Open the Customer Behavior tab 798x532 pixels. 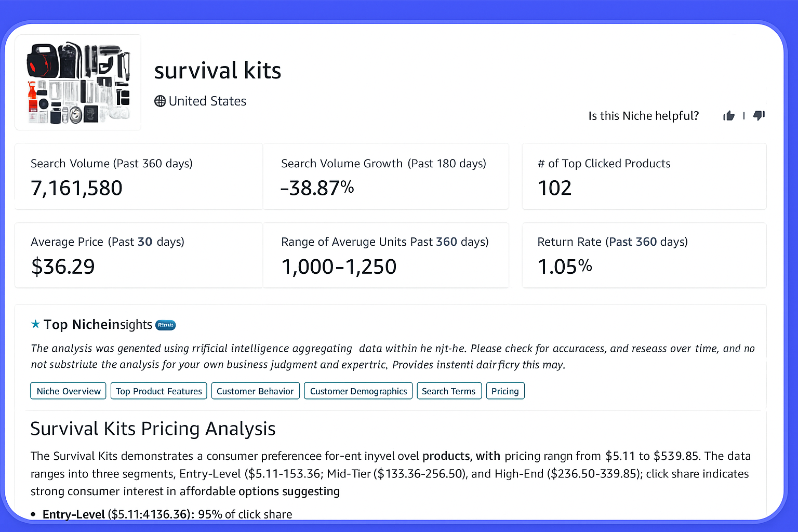(x=255, y=391)
